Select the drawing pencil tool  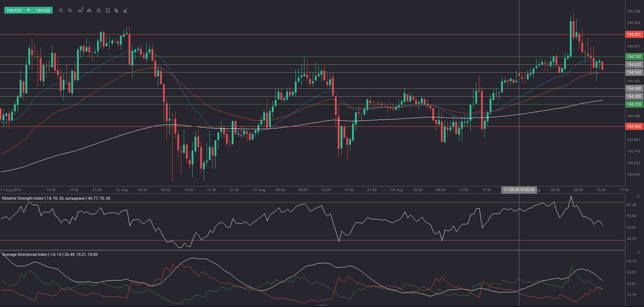point(125,11)
